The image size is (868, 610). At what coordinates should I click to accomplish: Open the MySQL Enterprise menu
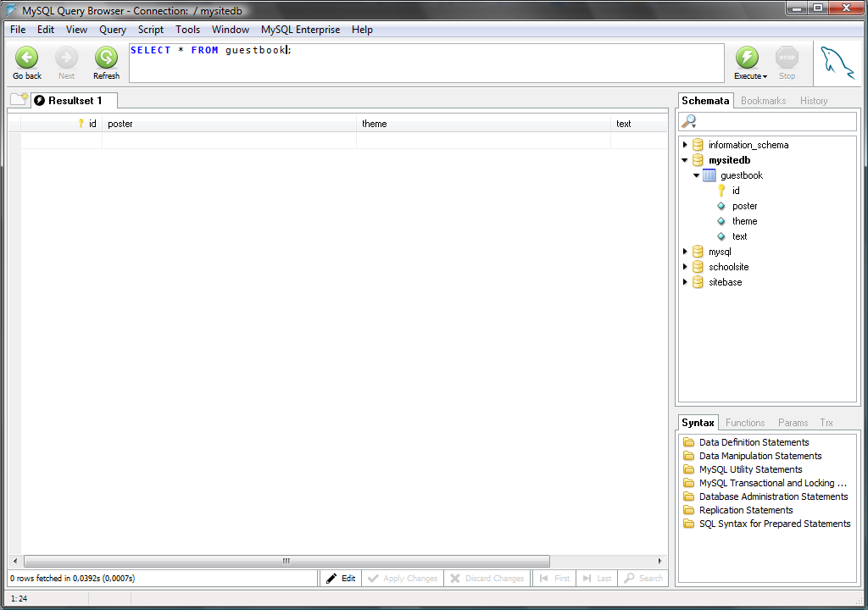[300, 30]
